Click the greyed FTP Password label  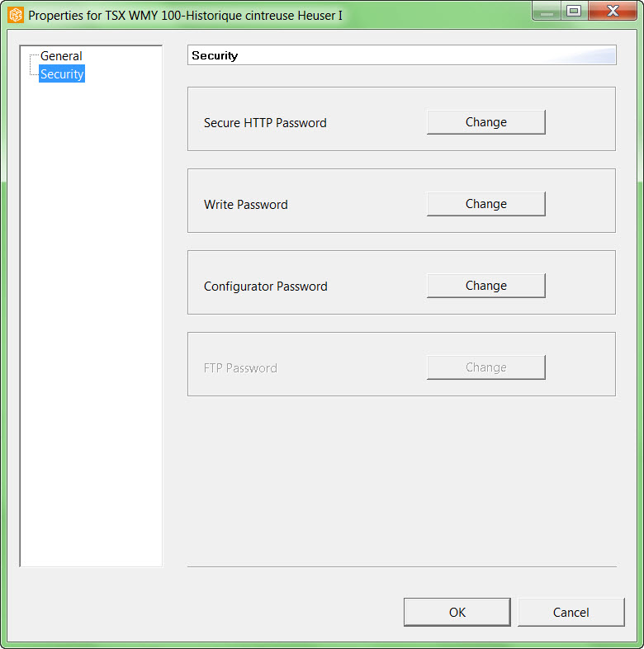point(240,368)
